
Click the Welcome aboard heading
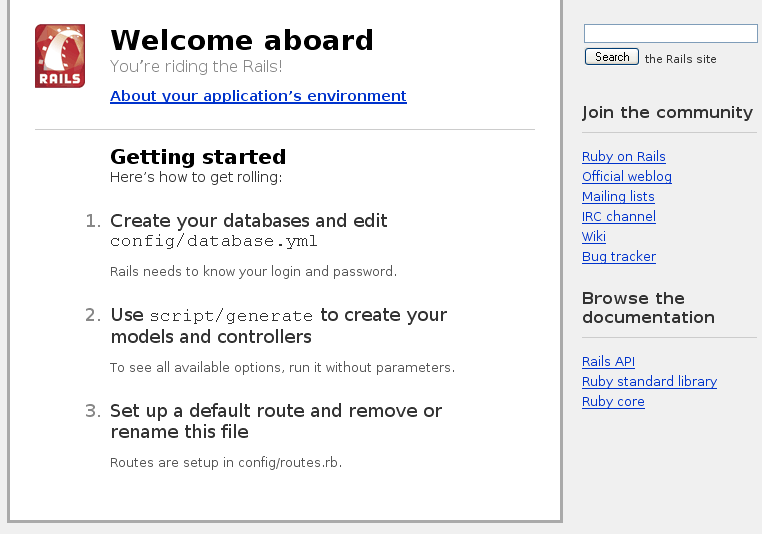[242, 40]
